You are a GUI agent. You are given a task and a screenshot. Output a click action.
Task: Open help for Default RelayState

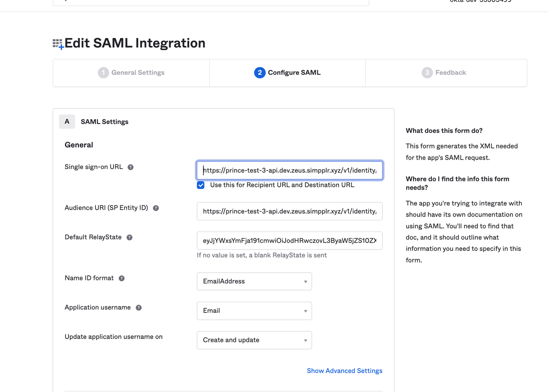[x=129, y=237]
